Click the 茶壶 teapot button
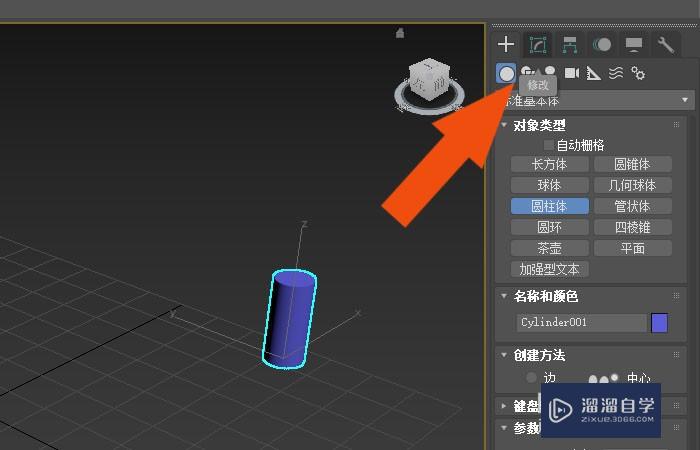 550,248
